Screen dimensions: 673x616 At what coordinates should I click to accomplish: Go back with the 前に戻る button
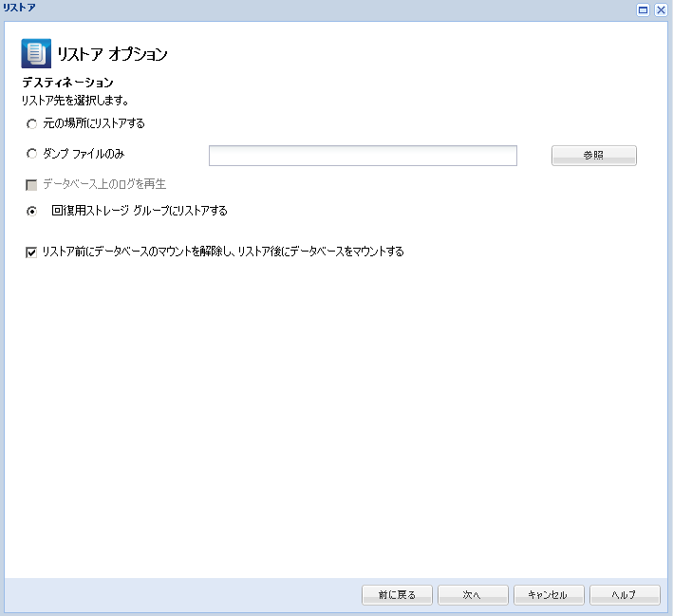click(x=397, y=595)
